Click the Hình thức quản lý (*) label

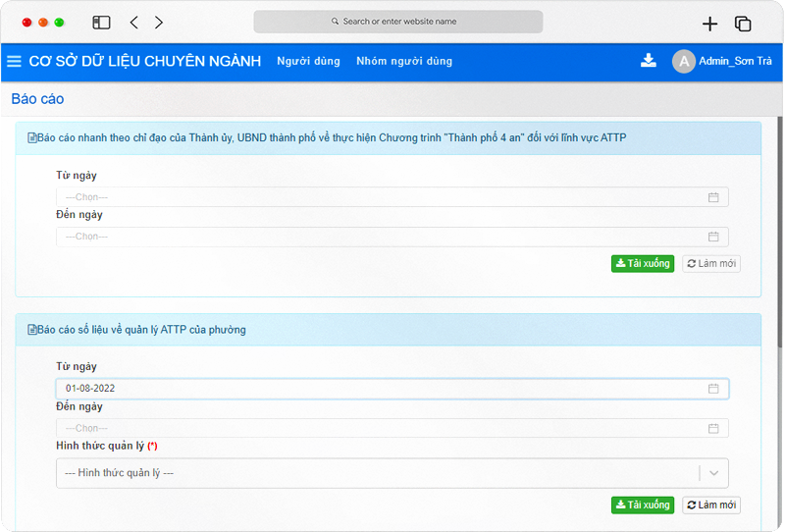pyautogui.click(x=107, y=446)
